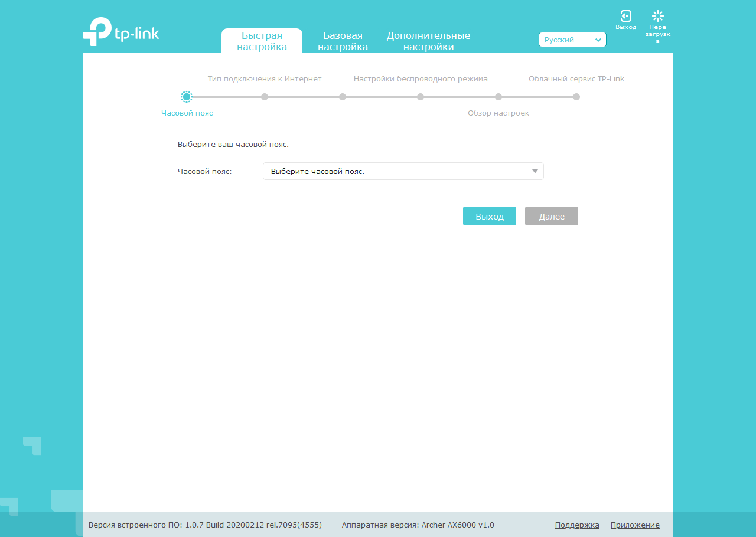Open the Русский language dropdown
The image size is (756, 537).
[572, 40]
